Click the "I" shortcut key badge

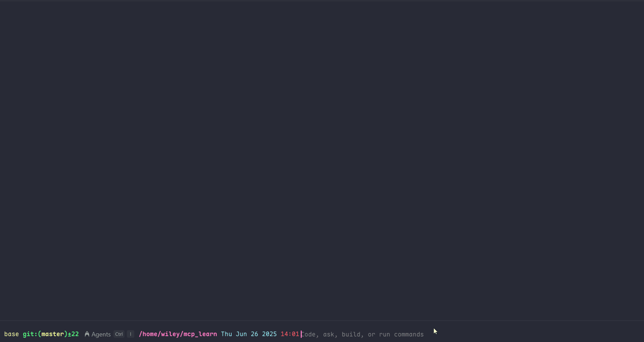pos(130,334)
